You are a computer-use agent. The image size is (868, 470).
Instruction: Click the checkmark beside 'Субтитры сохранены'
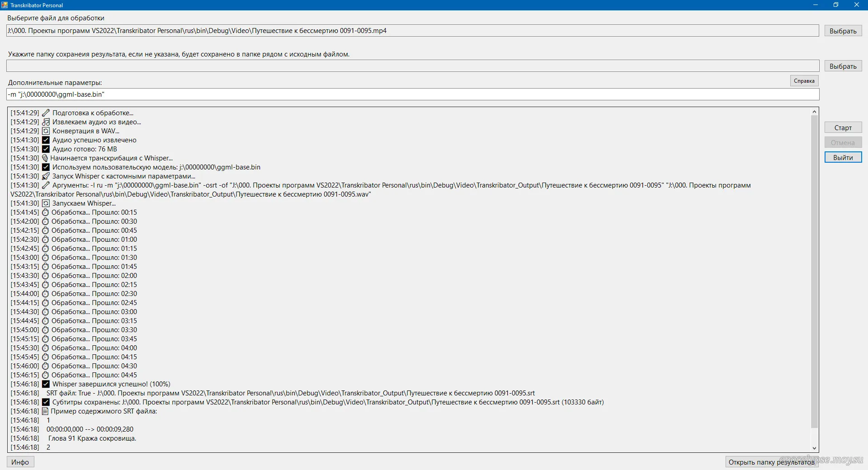[46, 402]
